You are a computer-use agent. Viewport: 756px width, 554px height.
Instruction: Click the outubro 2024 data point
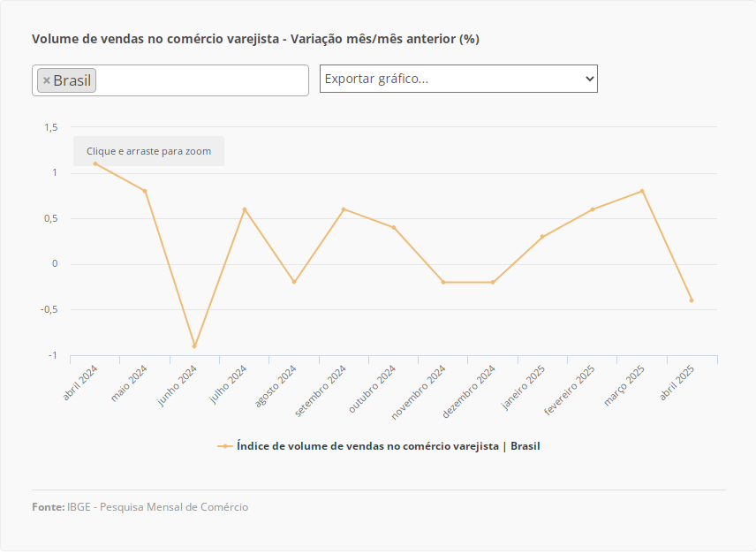pyautogui.click(x=394, y=227)
